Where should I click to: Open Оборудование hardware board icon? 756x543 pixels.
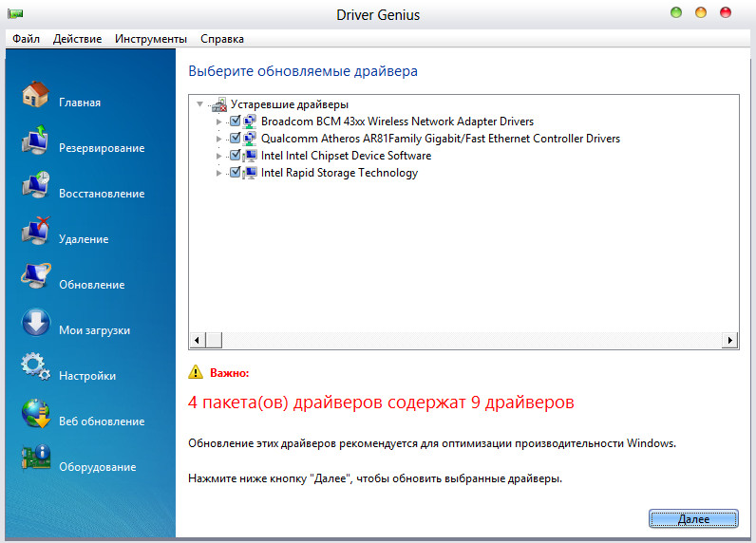35,460
